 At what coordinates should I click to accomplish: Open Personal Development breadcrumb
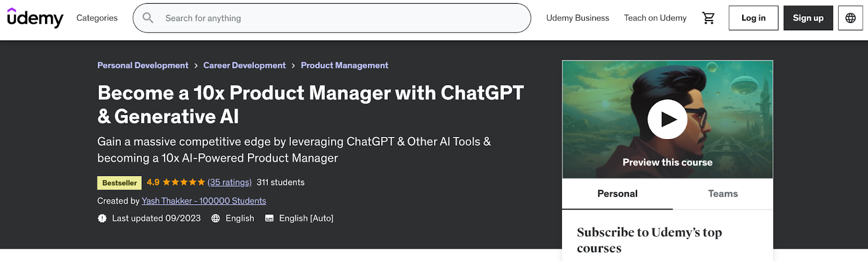pyautogui.click(x=143, y=66)
